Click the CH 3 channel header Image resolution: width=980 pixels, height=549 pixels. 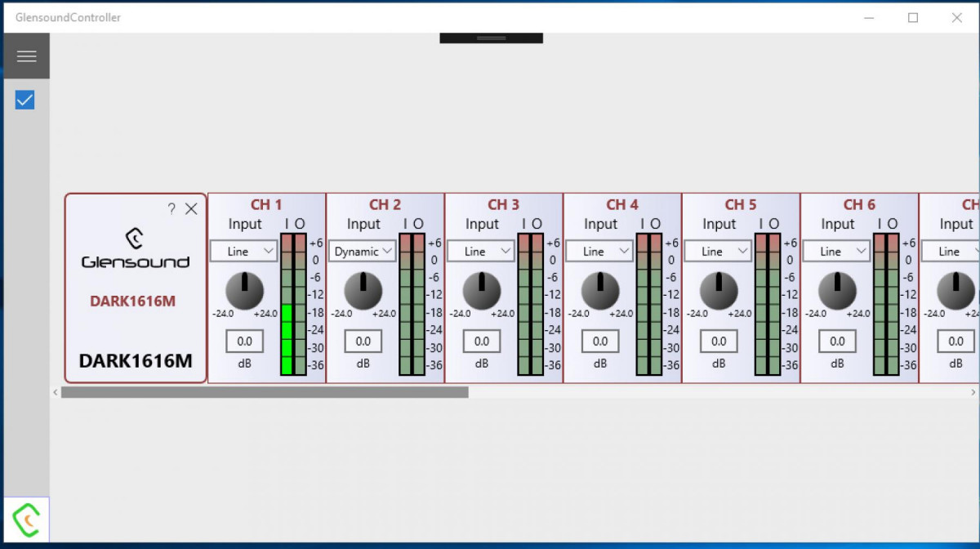(503, 205)
